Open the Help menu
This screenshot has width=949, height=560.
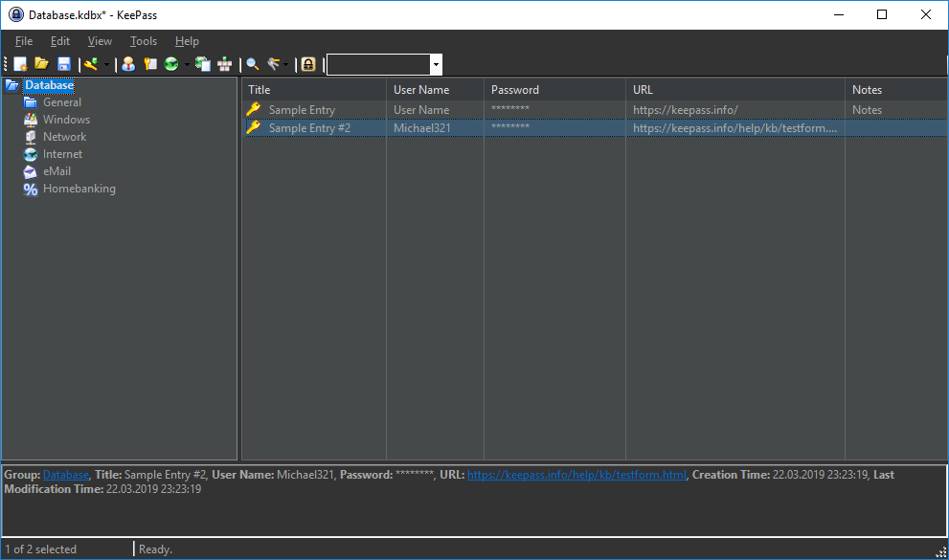187,41
